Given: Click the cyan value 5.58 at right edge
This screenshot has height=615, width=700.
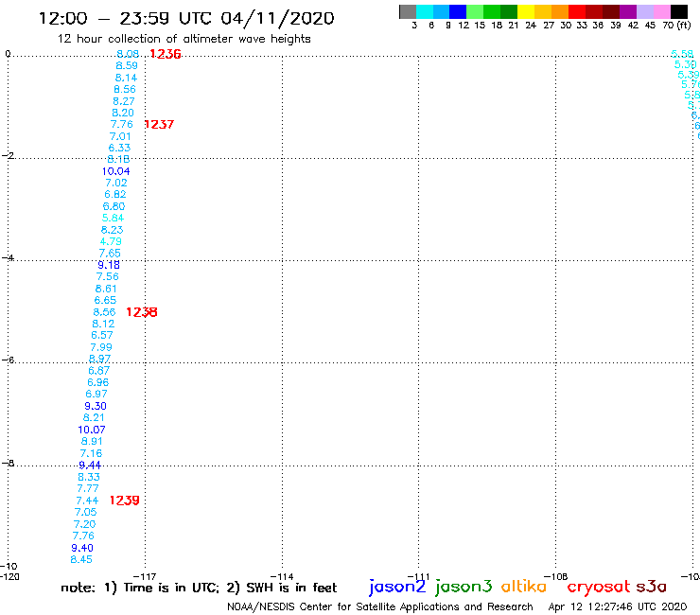Looking at the screenshot, I should coord(683,54).
